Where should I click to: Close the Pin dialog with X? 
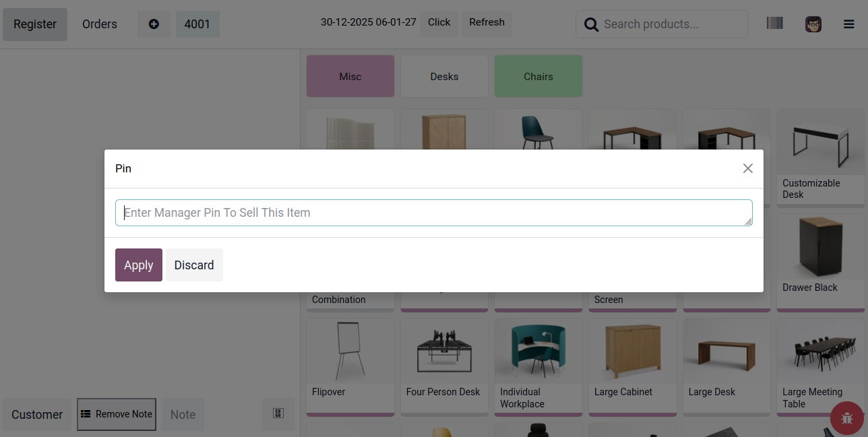click(x=747, y=168)
